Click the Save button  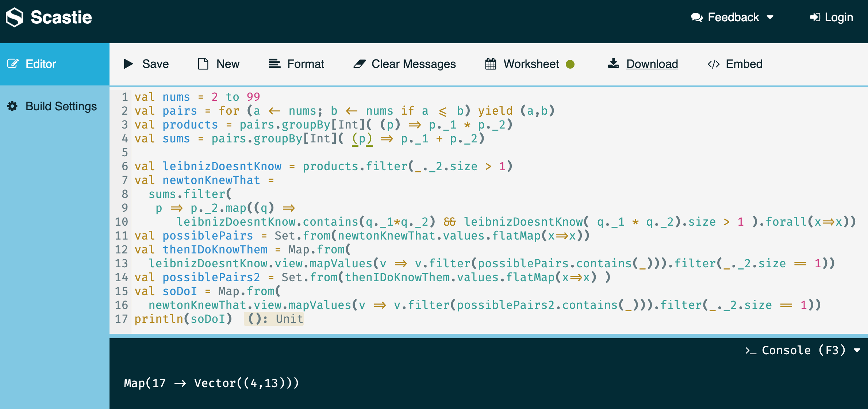[x=146, y=64]
